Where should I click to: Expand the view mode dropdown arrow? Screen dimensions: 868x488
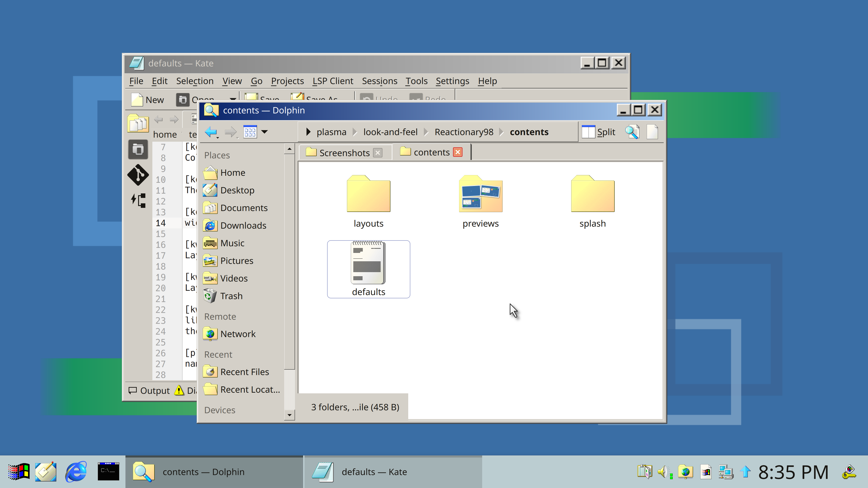(x=264, y=132)
